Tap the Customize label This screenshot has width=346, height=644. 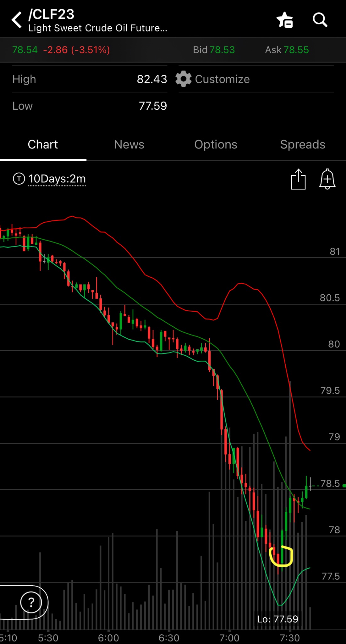tap(222, 79)
